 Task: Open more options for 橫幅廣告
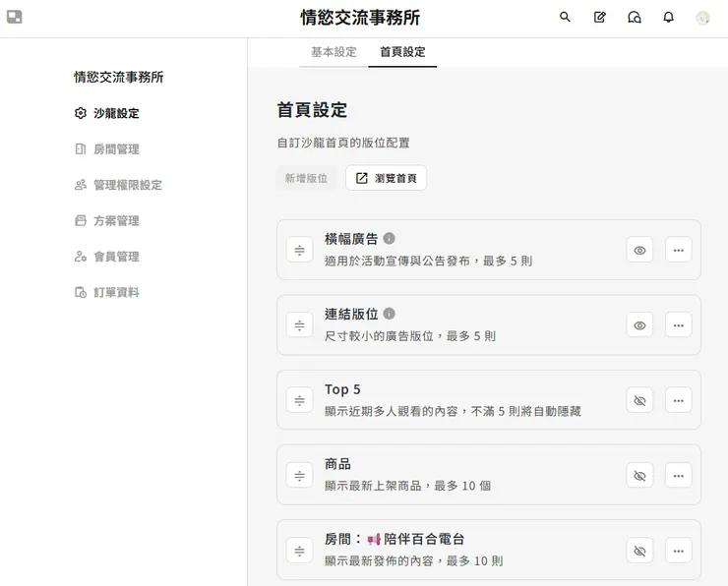pyautogui.click(x=679, y=250)
